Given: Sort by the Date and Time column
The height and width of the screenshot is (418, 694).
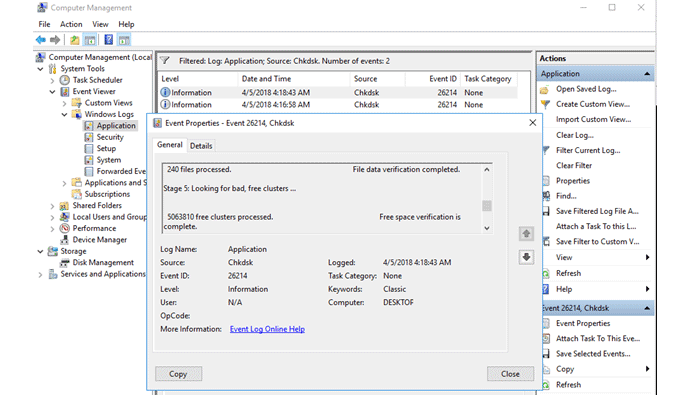Looking at the screenshot, I should (294, 79).
